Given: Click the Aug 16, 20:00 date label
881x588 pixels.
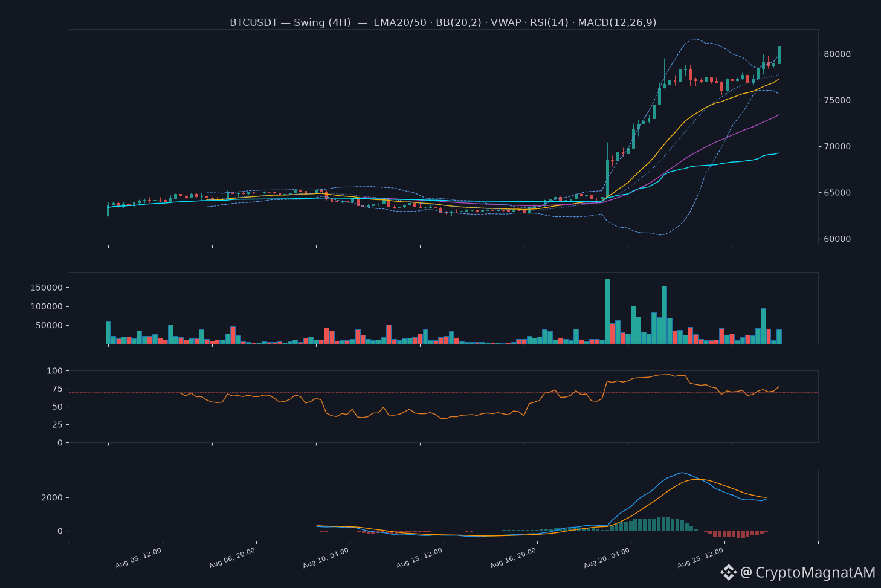Looking at the screenshot, I should coord(514,558).
